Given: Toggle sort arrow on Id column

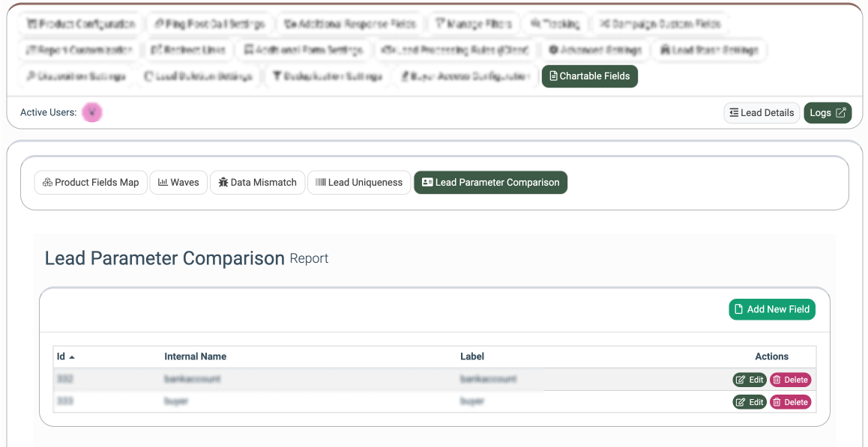Looking at the screenshot, I should click(x=72, y=357).
